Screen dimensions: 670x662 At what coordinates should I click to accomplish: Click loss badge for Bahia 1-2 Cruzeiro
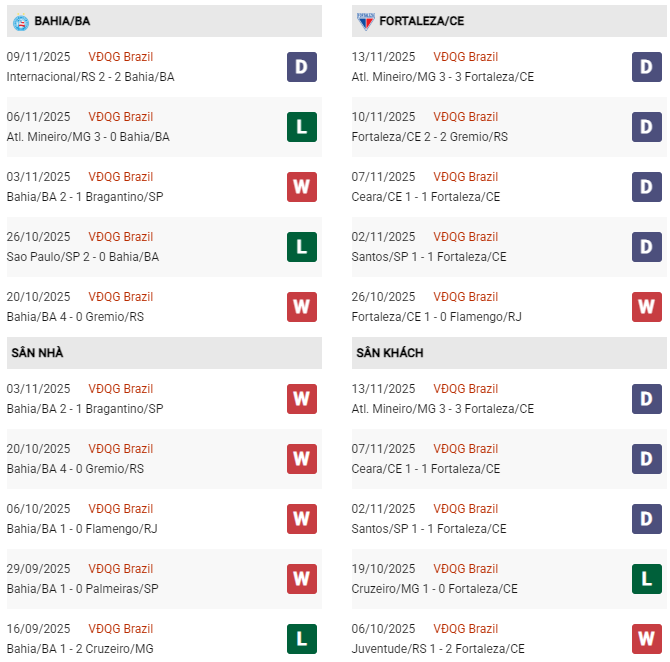301,639
